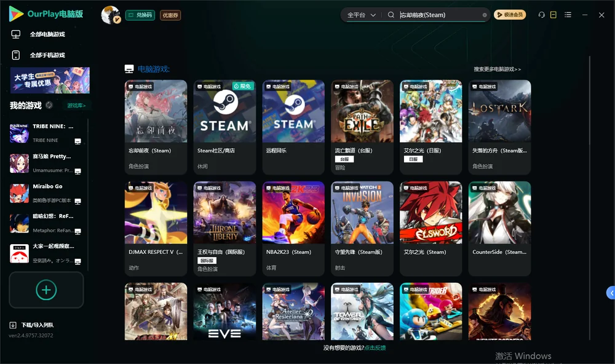615x364 pixels.
Task: Open the 游戏库> link
Action: pos(76,106)
